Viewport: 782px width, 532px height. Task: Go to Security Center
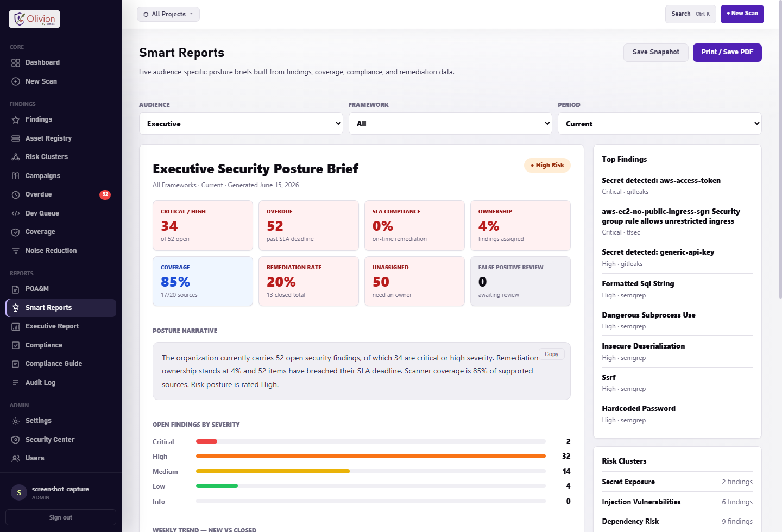61,440
